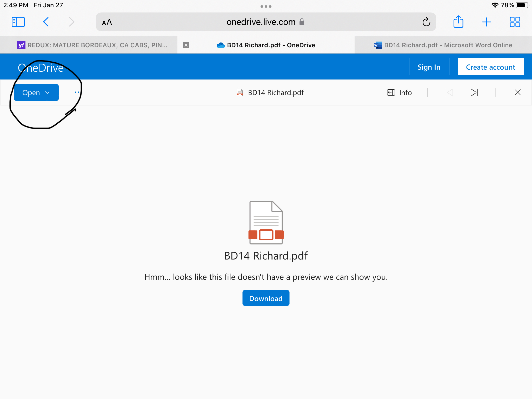Viewport: 532px width, 399px height.
Task: Download the BD14 Richard.pdf file
Action: pos(266,298)
